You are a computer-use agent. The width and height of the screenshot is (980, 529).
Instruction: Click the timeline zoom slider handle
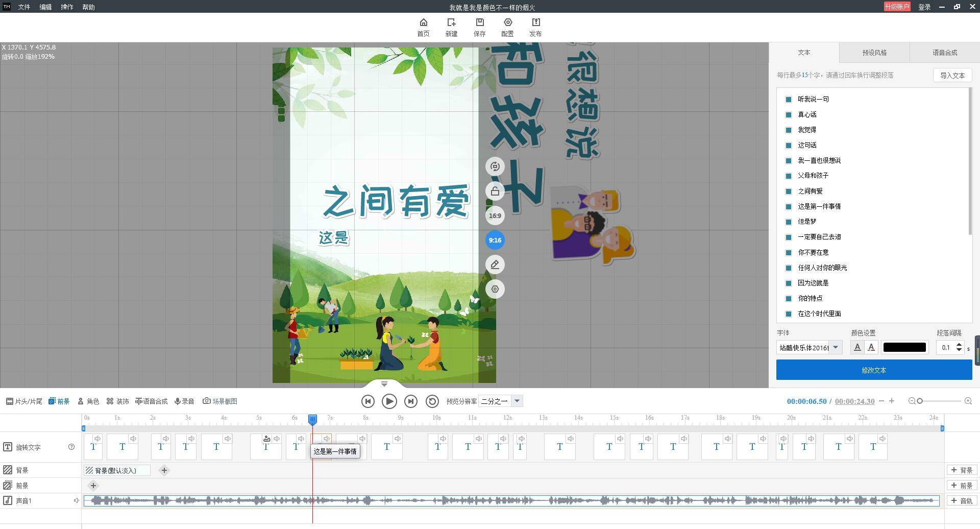pos(920,401)
